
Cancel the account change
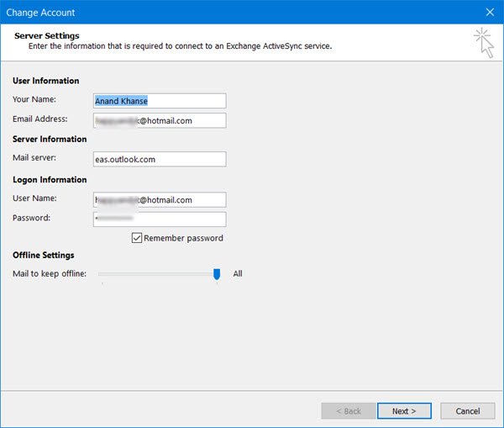pos(467,411)
